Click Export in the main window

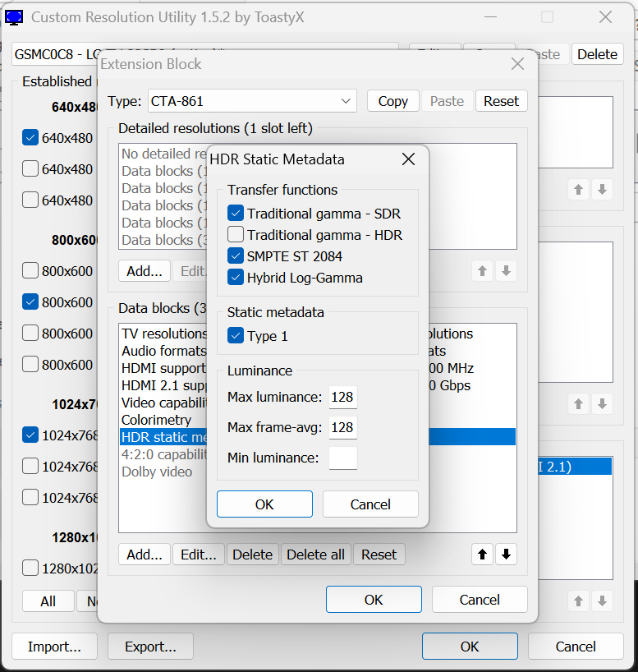(x=150, y=646)
